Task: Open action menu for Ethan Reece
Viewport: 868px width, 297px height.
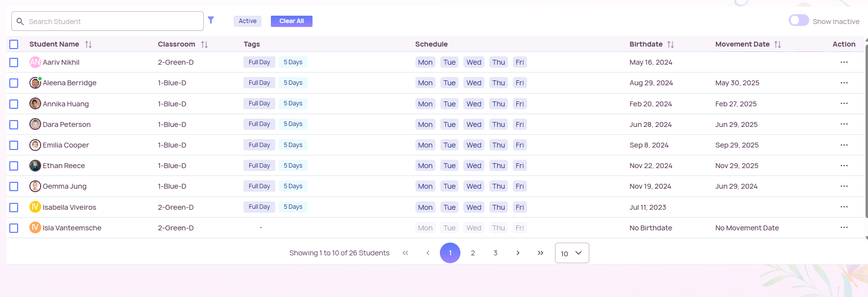Action: point(844,166)
